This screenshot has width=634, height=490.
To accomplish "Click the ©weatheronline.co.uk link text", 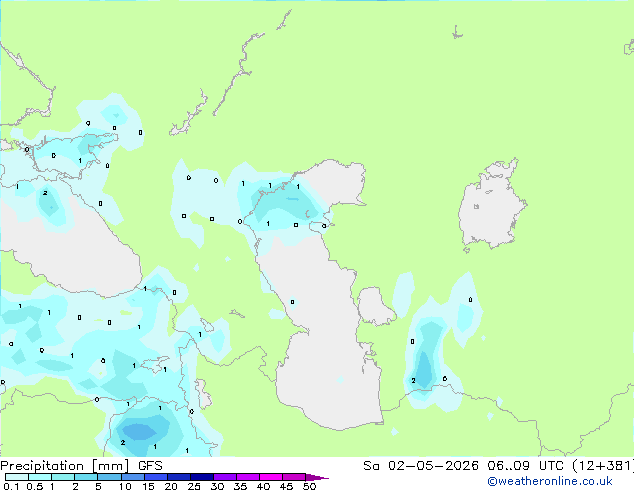I will click(549, 481).
